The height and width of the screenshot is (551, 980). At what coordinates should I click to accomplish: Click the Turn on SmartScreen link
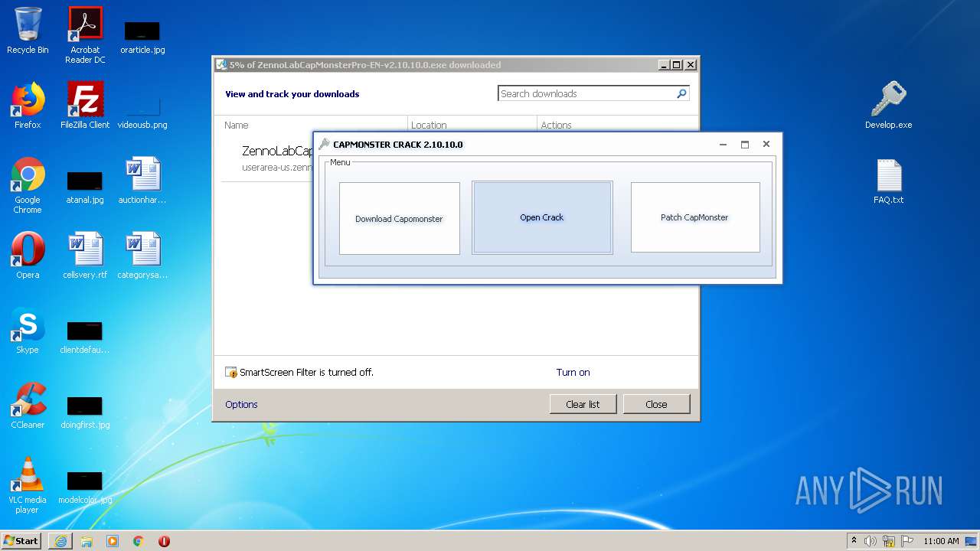tap(573, 372)
